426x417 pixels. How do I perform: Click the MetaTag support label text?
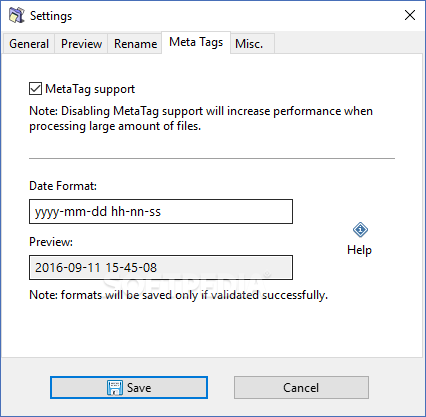click(90, 89)
